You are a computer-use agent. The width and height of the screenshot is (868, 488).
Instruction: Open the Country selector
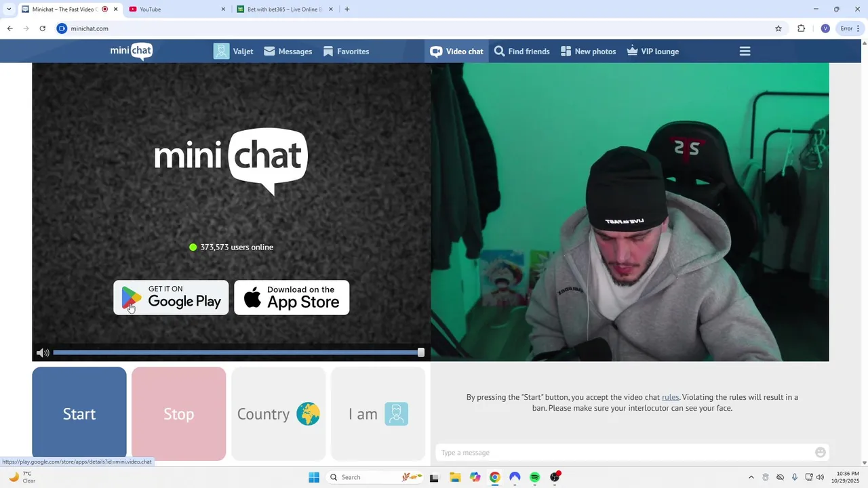[x=279, y=413]
